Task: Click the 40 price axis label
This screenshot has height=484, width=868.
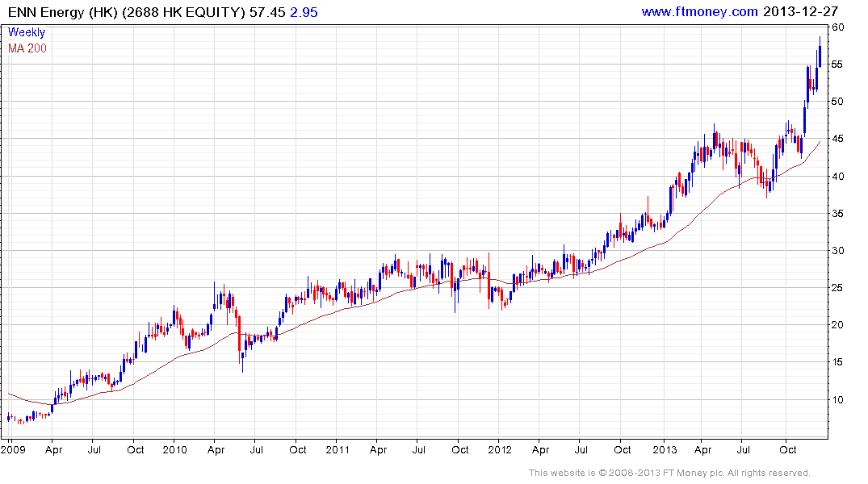Action: [837, 177]
